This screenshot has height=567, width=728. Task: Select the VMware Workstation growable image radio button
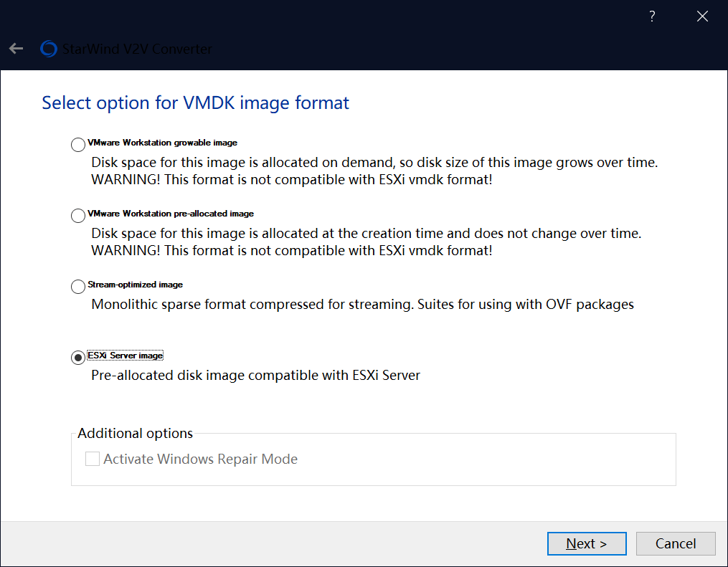point(78,145)
